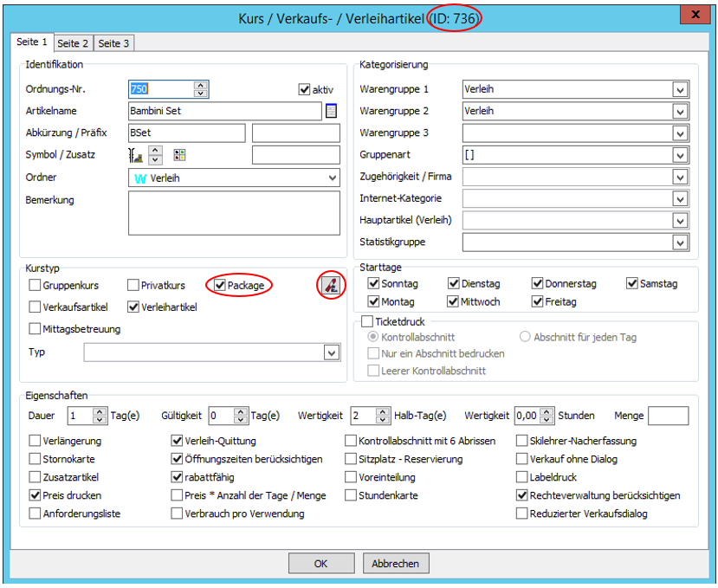Image resolution: width=718 pixels, height=588 pixels.
Task: Open the article name notes icon
Action: tap(331, 111)
